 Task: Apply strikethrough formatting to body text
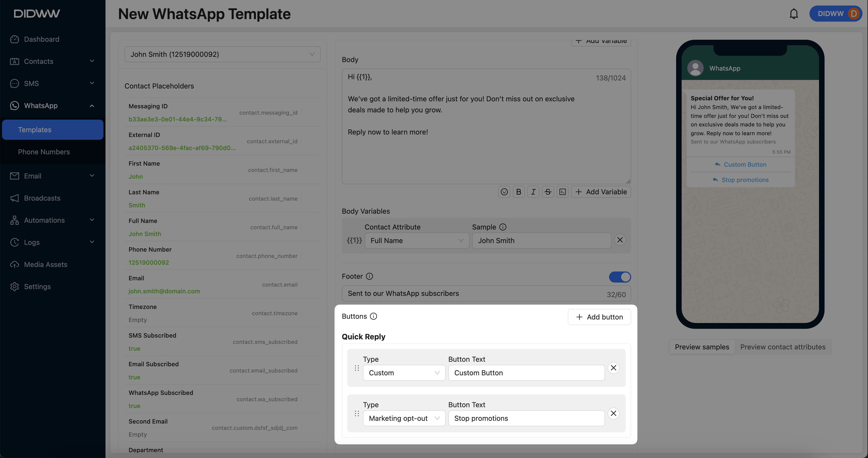[x=548, y=192]
